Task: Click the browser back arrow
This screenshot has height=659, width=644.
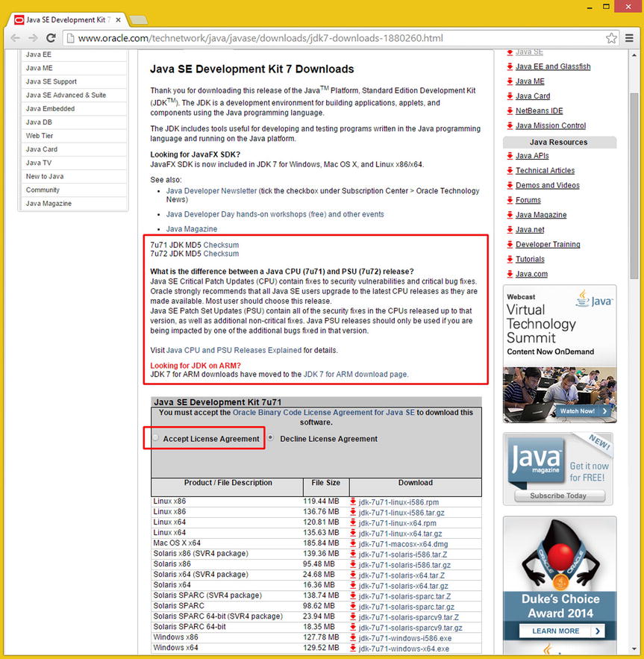Action: tap(16, 38)
